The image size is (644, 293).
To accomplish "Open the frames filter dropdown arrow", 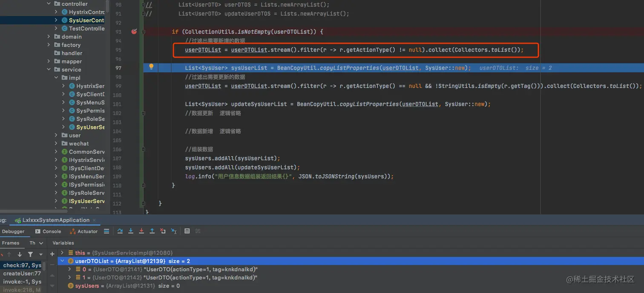I will tap(41, 254).
